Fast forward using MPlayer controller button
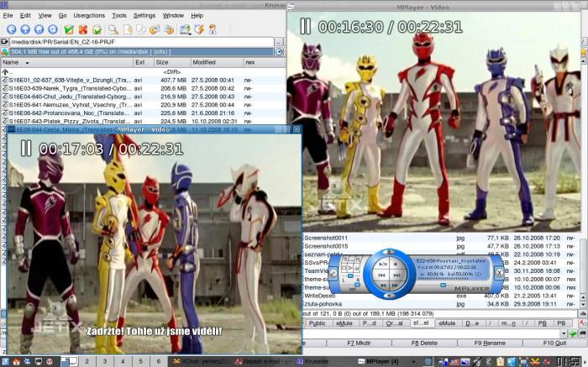Image resolution: width=588 pixels, height=367 pixels. [x=395, y=286]
